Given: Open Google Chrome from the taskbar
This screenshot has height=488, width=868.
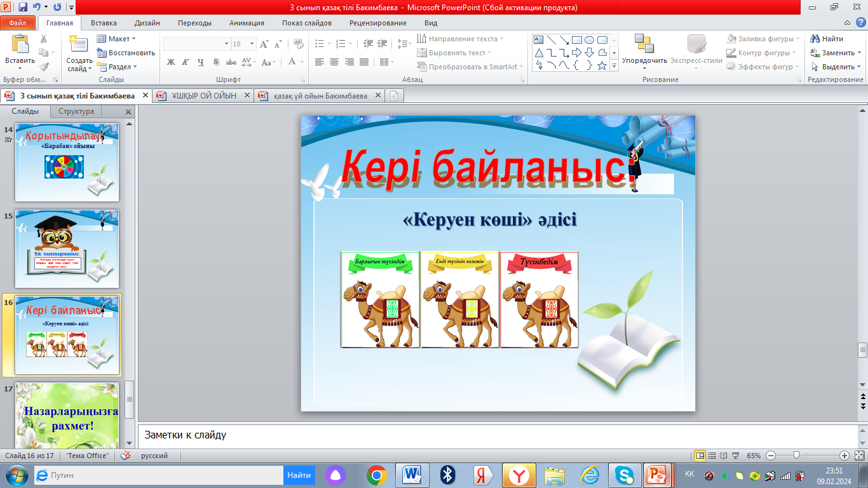Looking at the screenshot, I should coord(377,475).
